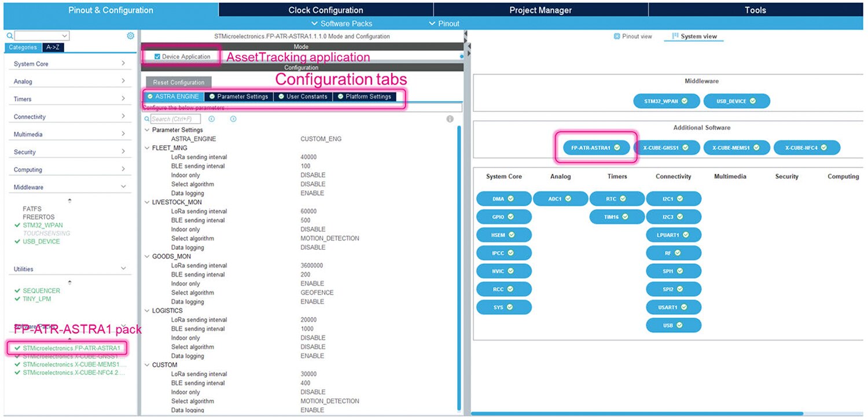Select FREERTOS middleware item
Viewport: 868px width, 420px height.
39,217
